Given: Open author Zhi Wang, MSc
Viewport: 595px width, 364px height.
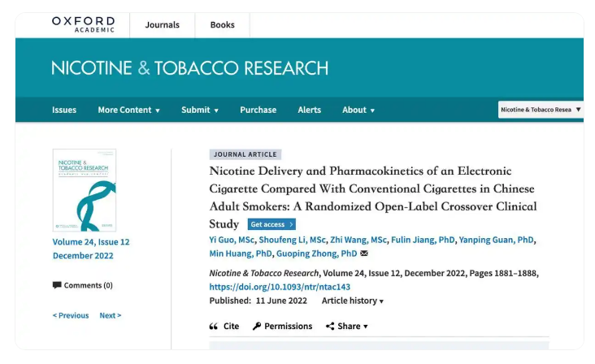Looking at the screenshot, I should point(358,240).
